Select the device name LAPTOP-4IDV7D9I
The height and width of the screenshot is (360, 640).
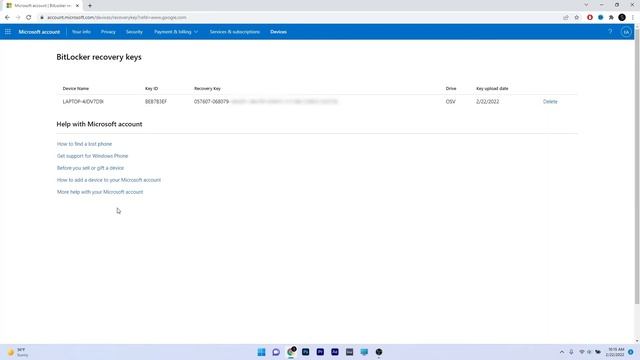tap(83, 102)
